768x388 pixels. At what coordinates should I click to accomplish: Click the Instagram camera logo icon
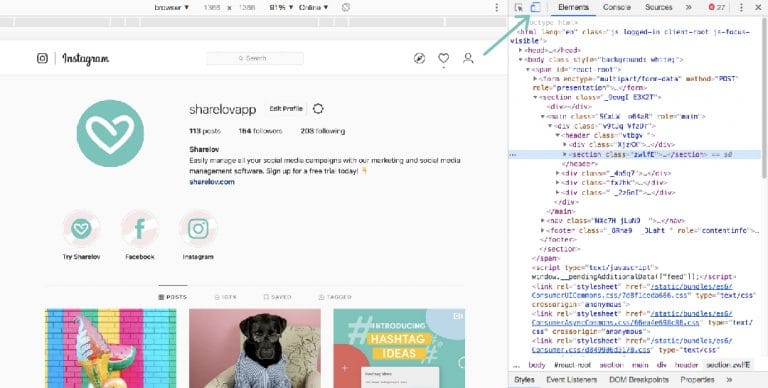(x=42, y=58)
